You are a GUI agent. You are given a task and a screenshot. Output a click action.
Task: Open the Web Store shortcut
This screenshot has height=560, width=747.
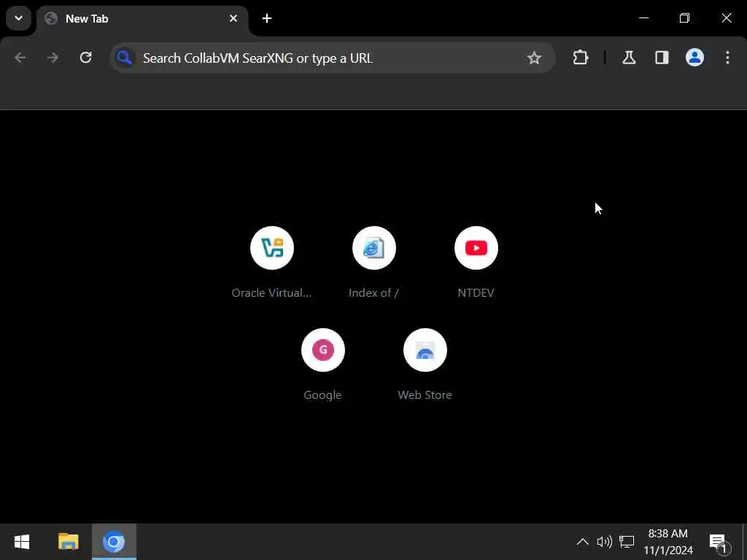click(x=425, y=365)
